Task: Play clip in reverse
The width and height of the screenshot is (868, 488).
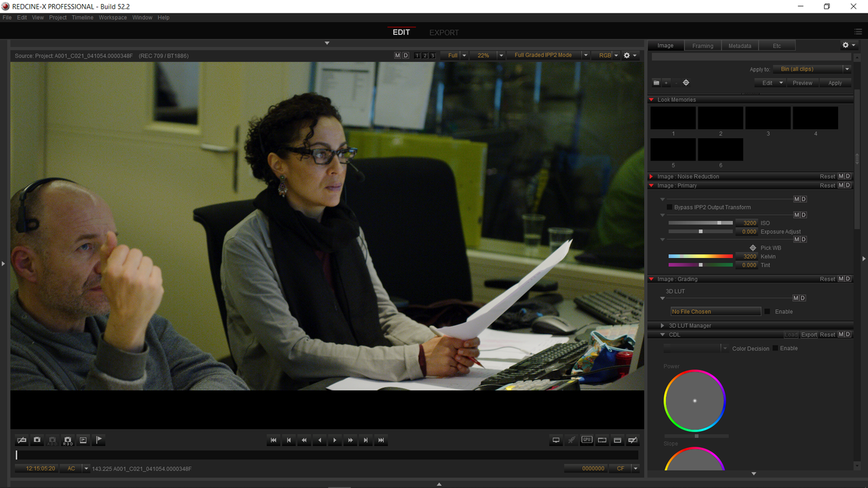Action: tap(320, 440)
